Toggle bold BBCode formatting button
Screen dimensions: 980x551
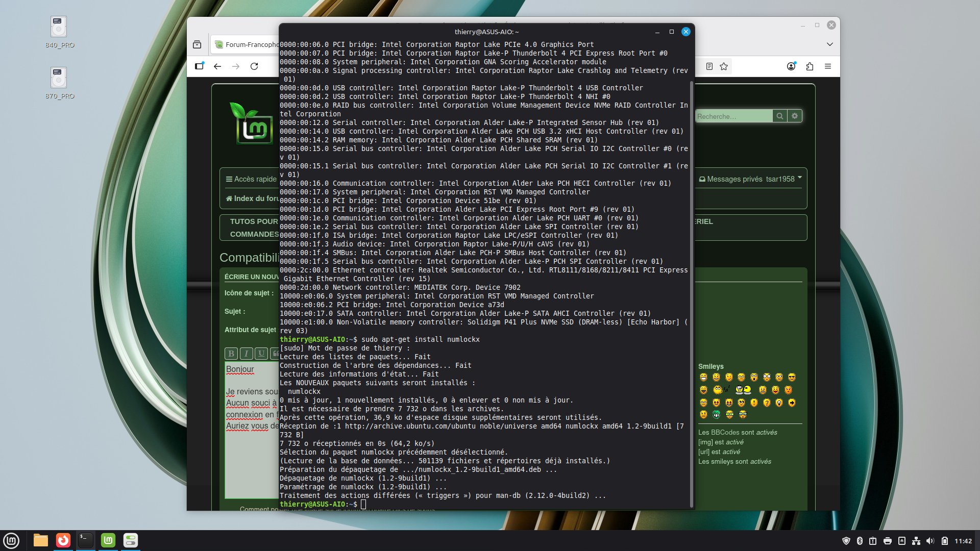(x=231, y=353)
